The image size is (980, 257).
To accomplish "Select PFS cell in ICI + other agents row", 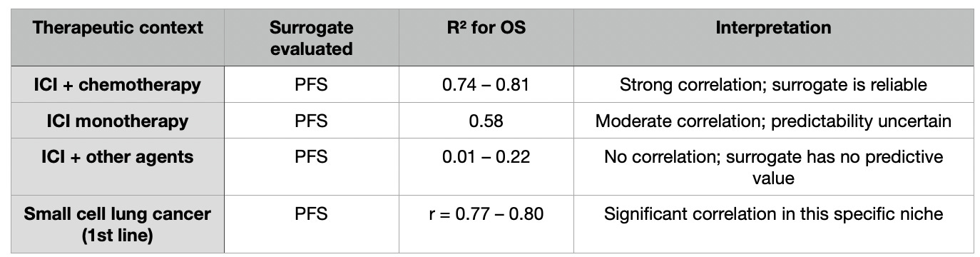I will (x=311, y=166).
